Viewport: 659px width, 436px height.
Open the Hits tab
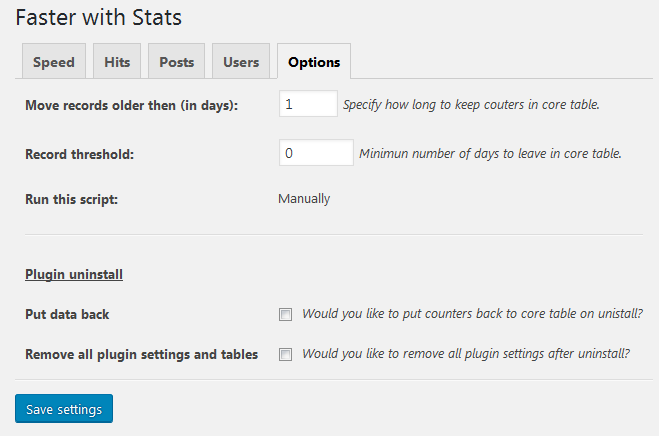pos(117,61)
